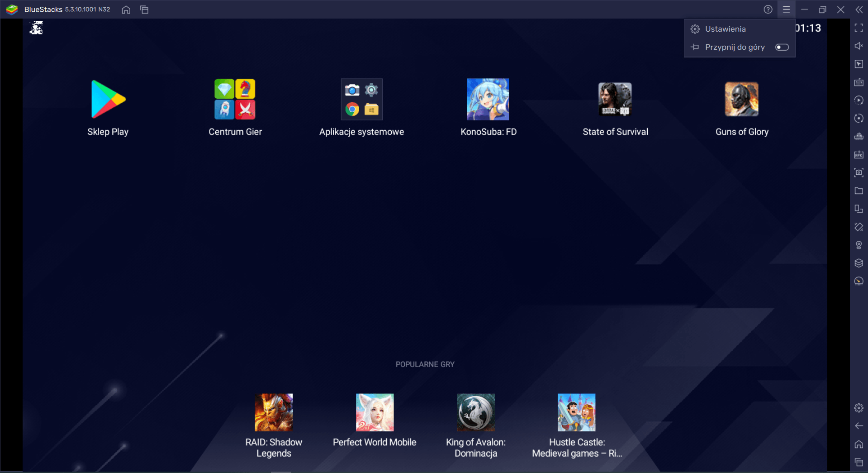The width and height of the screenshot is (868, 473).
Task: Open the media folder icon in sidebar
Action: coord(859,191)
